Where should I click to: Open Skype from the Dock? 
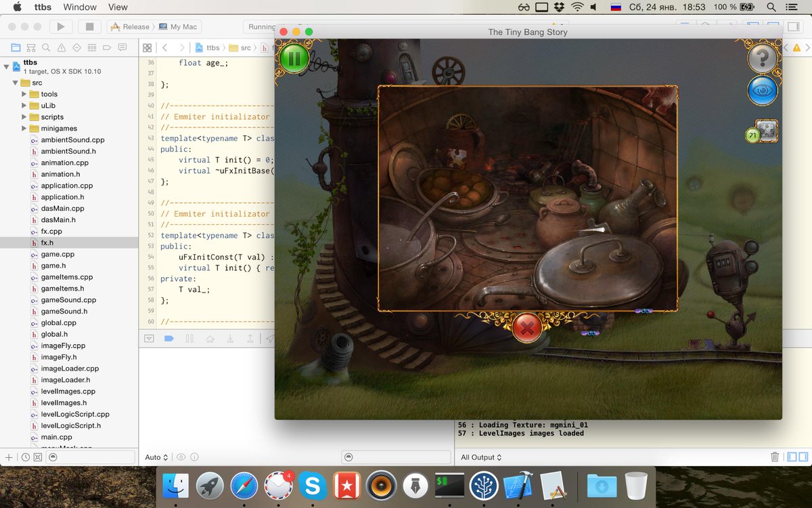(x=313, y=486)
